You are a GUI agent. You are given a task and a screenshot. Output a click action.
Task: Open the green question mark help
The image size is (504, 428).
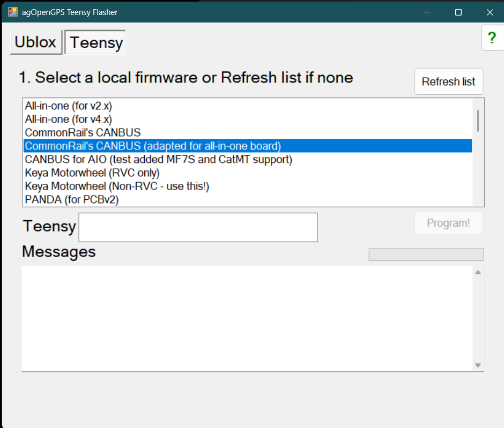(x=492, y=38)
